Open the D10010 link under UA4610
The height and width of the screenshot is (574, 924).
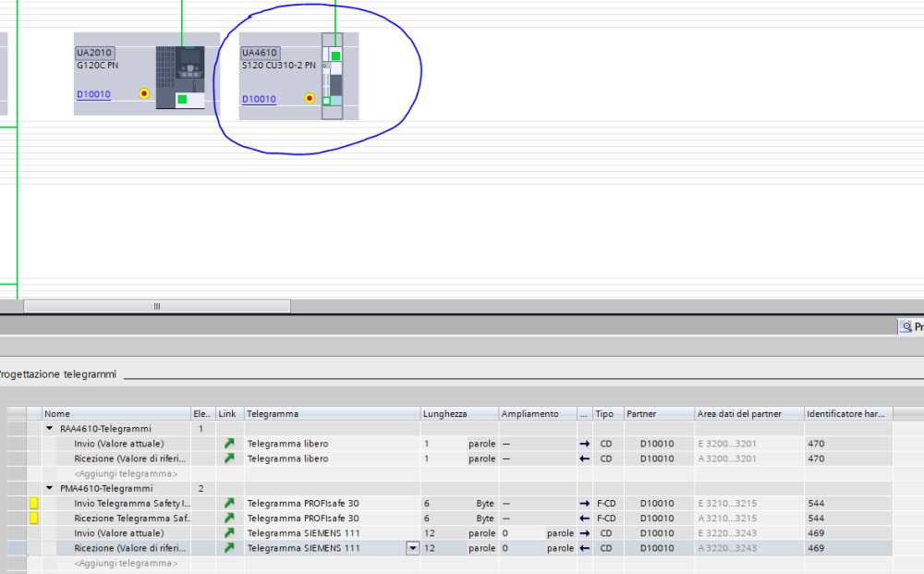click(x=260, y=99)
